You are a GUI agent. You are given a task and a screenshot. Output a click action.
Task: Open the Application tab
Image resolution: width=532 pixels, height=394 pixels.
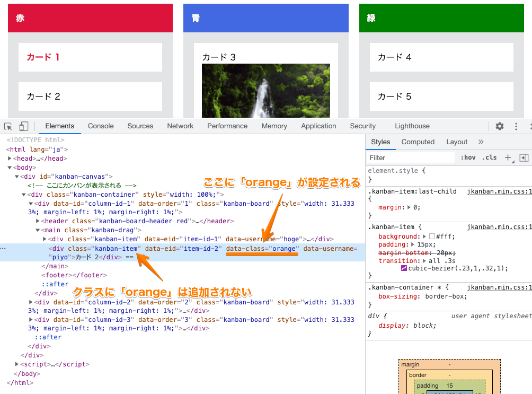pos(318,126)
